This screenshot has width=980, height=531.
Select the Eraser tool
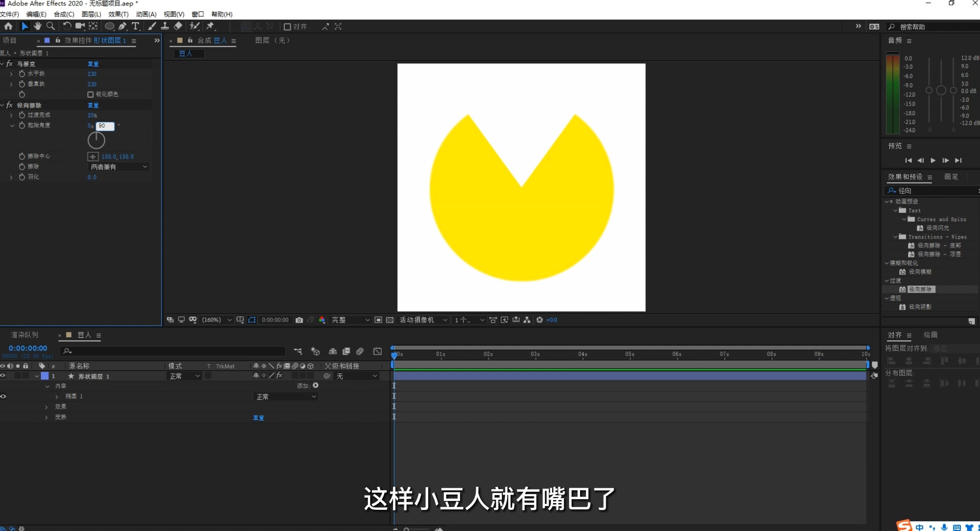178,26
